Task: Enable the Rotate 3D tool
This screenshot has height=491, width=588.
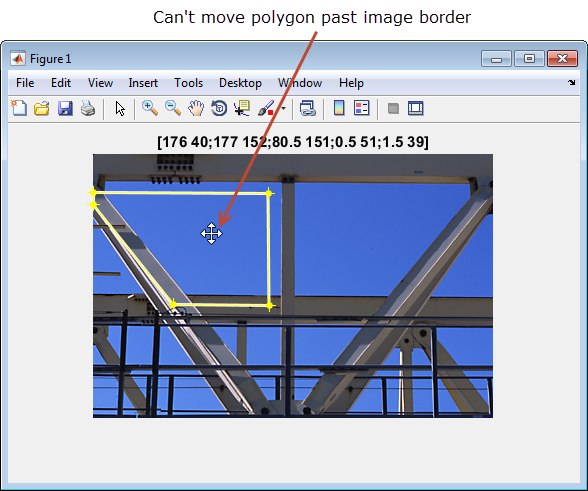Action: pyautogui.click(x=219, y=108)
